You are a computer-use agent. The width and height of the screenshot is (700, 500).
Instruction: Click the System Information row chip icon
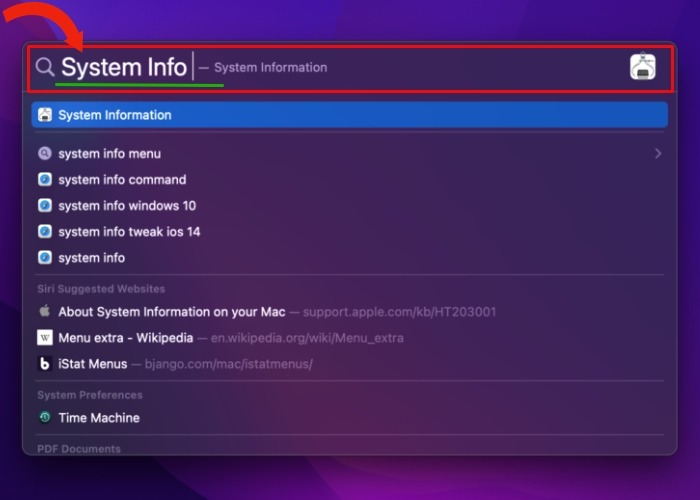[45, 115]
